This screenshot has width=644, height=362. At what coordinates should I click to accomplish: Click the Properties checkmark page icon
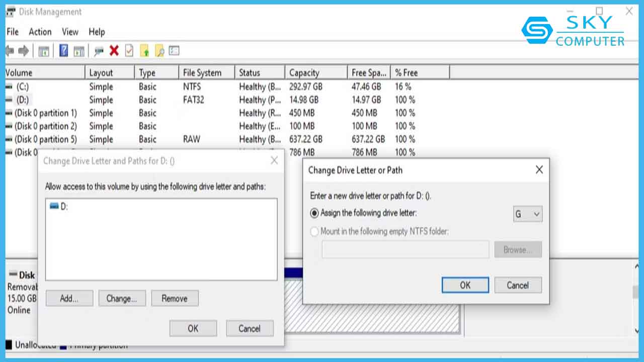pyautogui.click(x=129, y=51)
